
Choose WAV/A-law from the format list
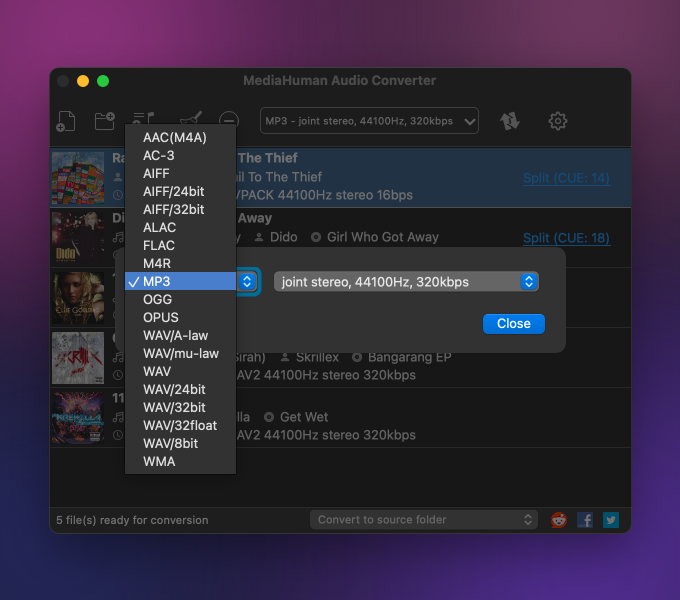180,336
